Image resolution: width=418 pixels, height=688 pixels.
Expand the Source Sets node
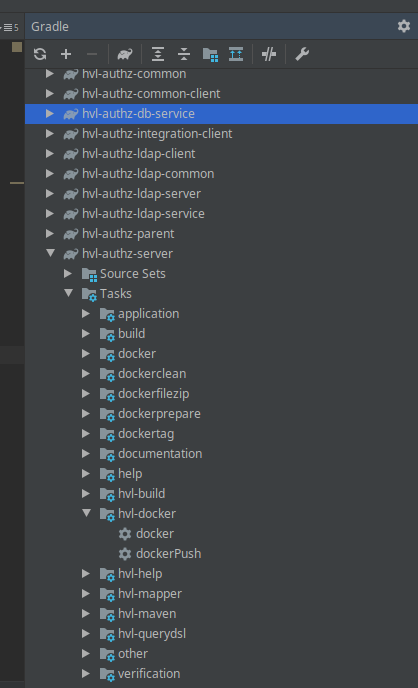68,273
